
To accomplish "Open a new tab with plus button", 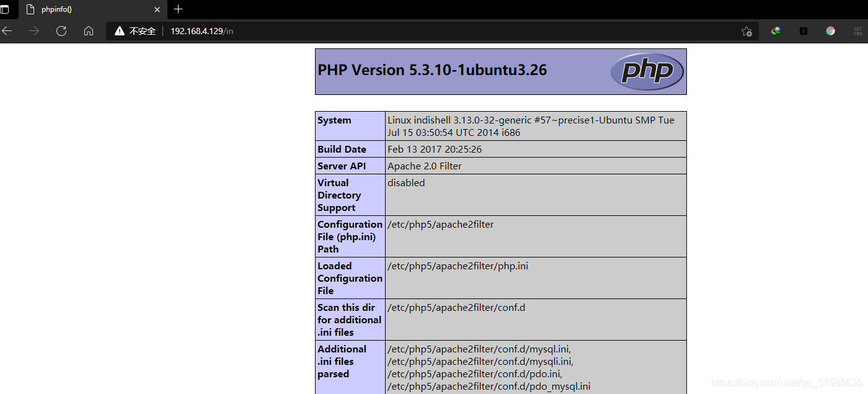I will [x=179, y=9].
